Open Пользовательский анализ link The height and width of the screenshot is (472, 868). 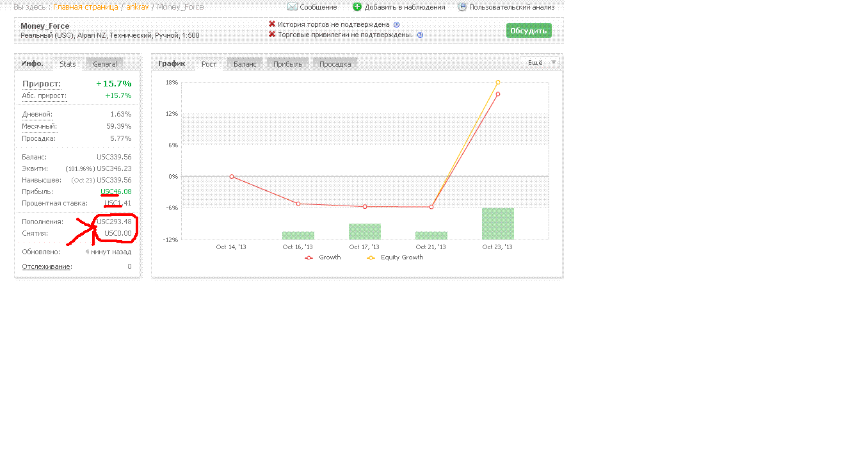pos(511,7)
